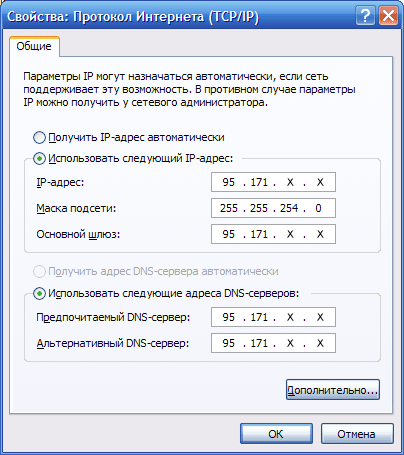Viewport: 404px width, 455px height.
Task: Open the 'Общие' tab
Action: (x=34, y=46)
